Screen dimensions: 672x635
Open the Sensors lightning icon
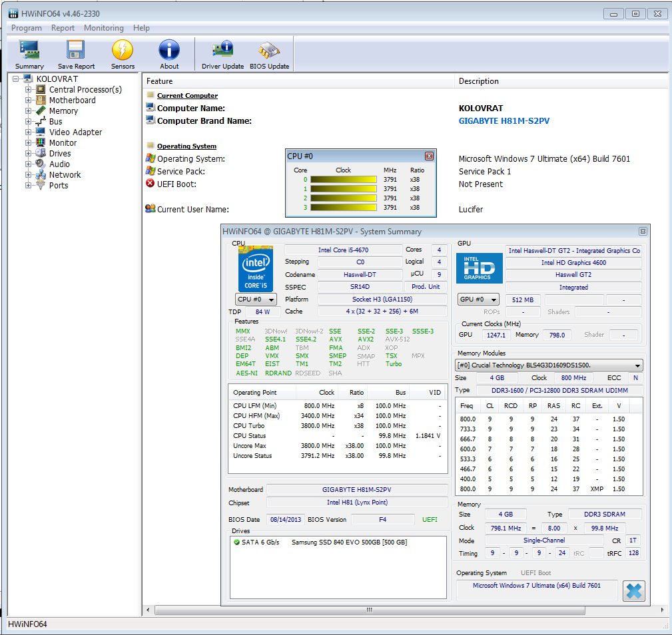point(123,50)
